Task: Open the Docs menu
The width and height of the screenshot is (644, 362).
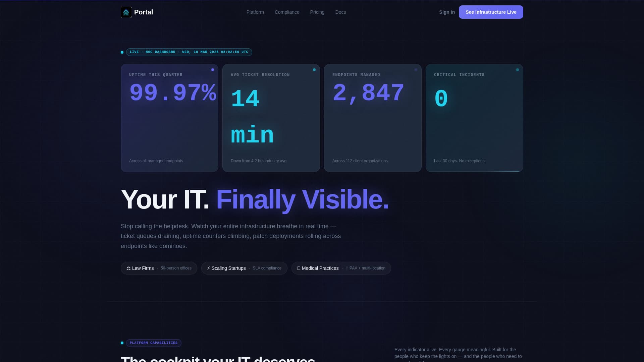Action: 340,12
